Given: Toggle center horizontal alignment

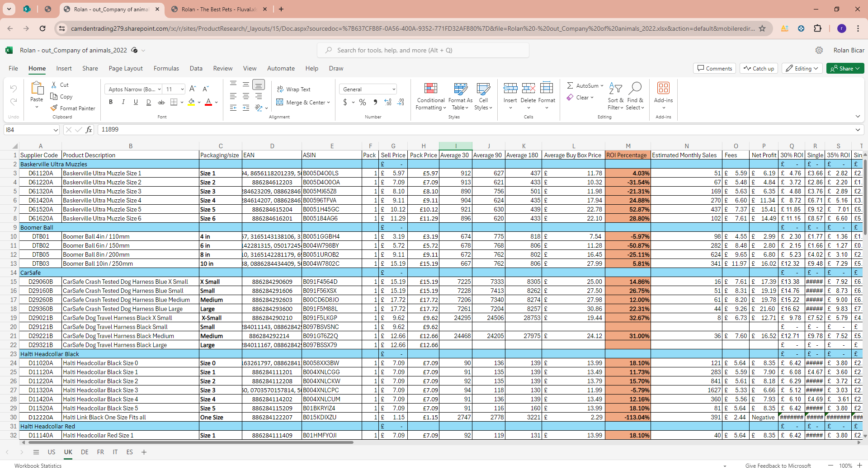Looking at the screenshot, I should click(246, 96).
